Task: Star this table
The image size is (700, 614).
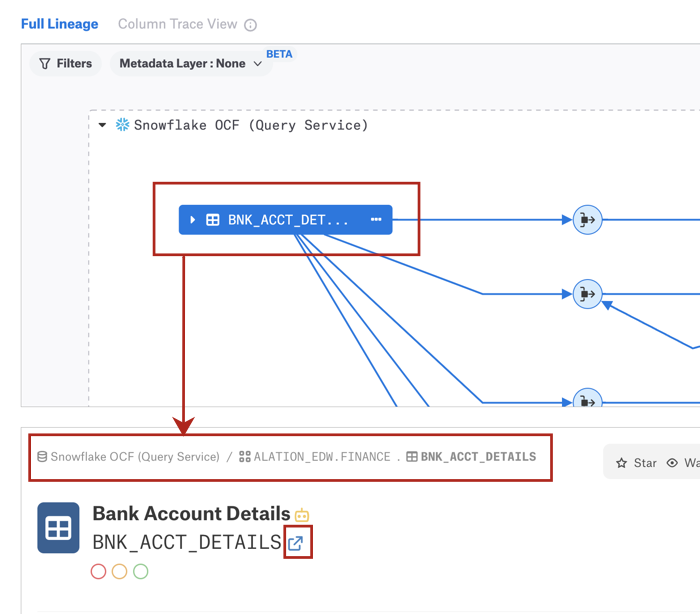Action: 636,463
